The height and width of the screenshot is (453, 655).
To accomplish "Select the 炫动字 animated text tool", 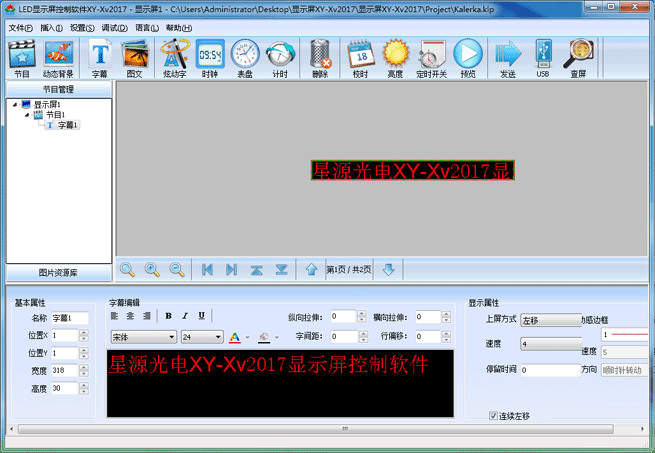I will click(x=175, y=56).
